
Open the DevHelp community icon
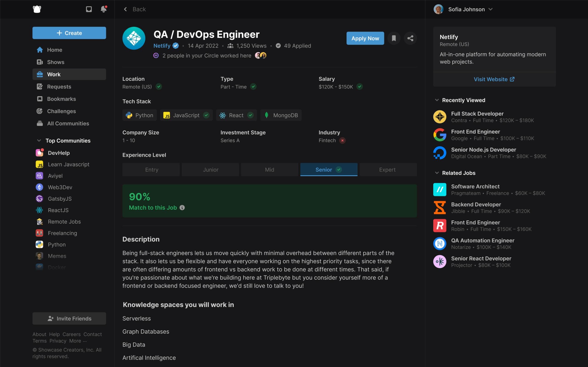(39, 153)
